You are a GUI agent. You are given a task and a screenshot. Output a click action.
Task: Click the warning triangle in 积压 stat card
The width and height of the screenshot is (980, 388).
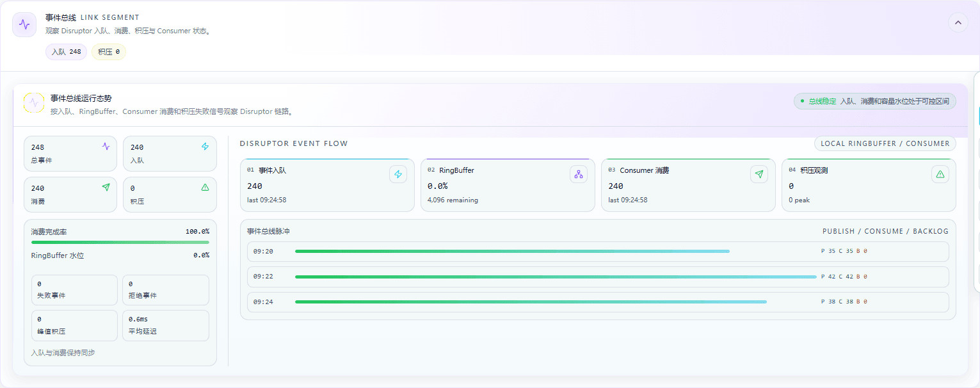pos(205,188)
